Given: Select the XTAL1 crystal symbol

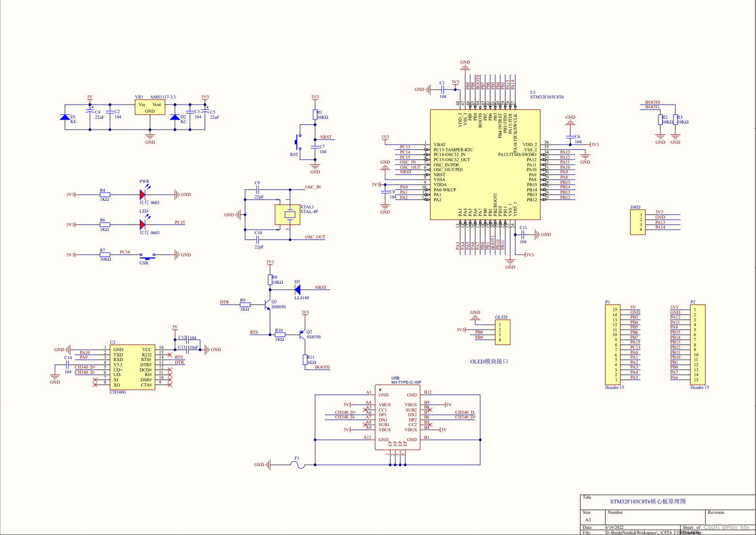Looking at the screenshot, I should [288, 214].
